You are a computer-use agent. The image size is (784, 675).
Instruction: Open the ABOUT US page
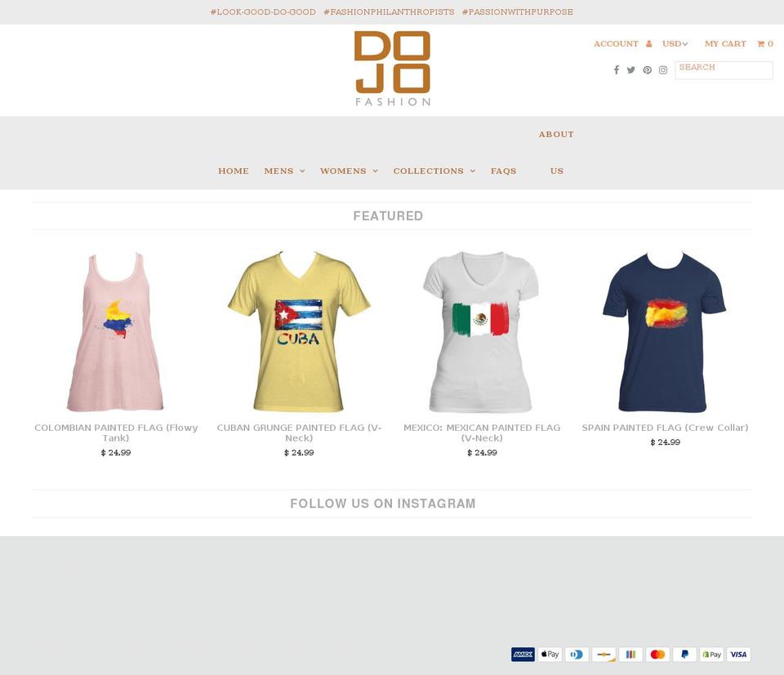click(556, 153)
